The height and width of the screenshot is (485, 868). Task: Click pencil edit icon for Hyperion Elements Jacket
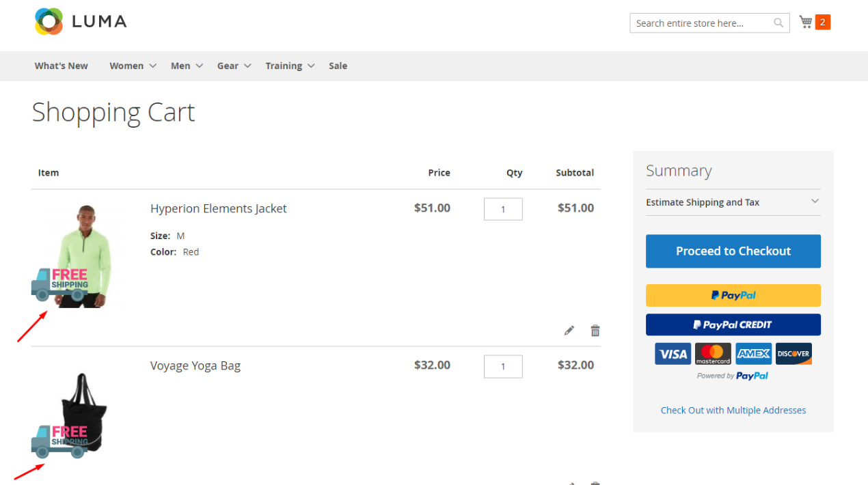(569, 331)
